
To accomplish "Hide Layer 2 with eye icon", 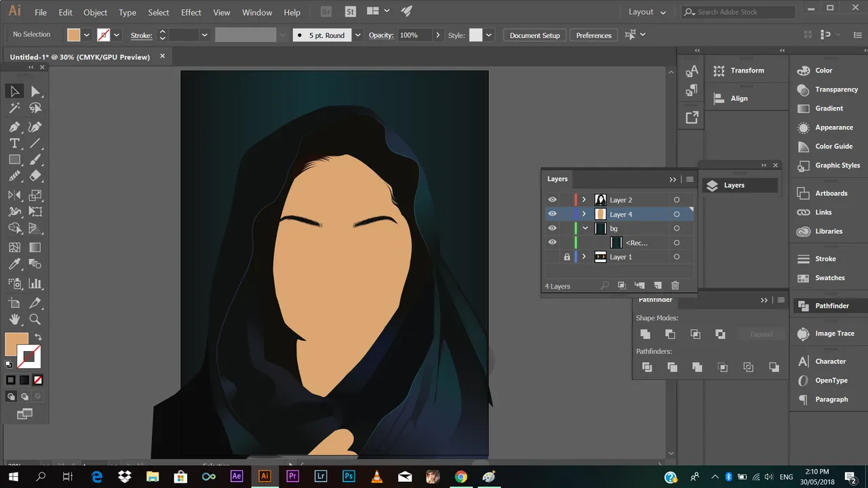I will [x=552, y=200].
